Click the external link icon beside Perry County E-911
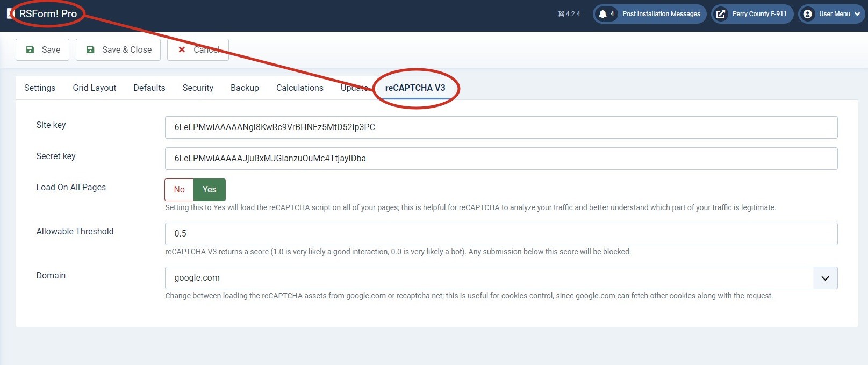The width and height of the screenshot is (868, 365). click(721, 14)
